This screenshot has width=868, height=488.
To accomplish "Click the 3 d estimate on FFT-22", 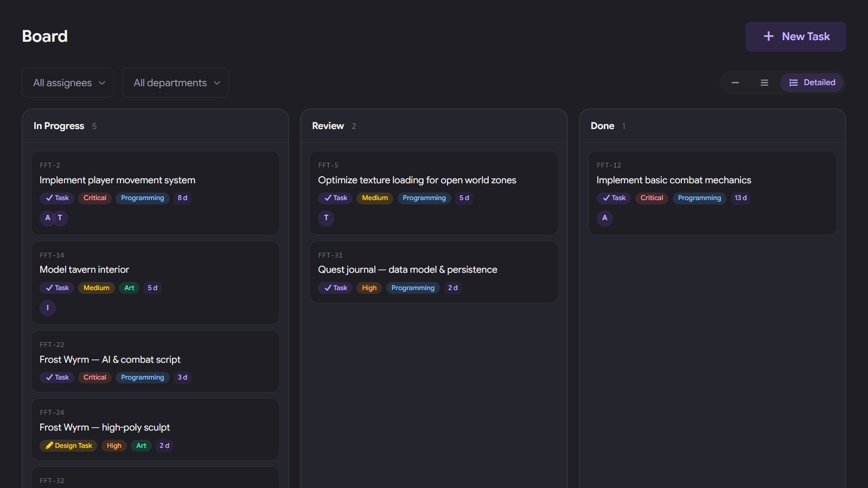I will pos(183,377).
